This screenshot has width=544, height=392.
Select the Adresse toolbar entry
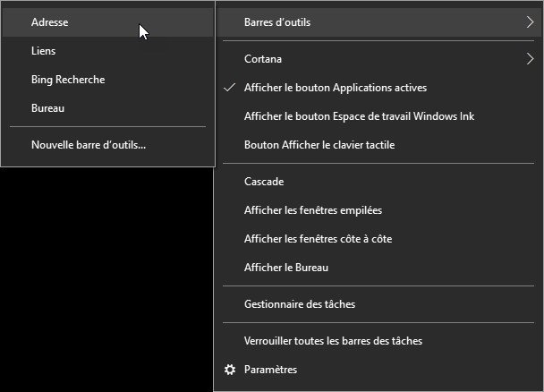tap(49, 21)
